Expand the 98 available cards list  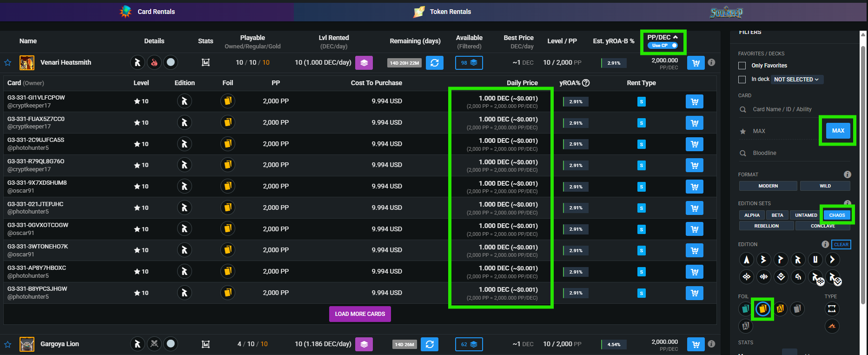click(469, 63)
